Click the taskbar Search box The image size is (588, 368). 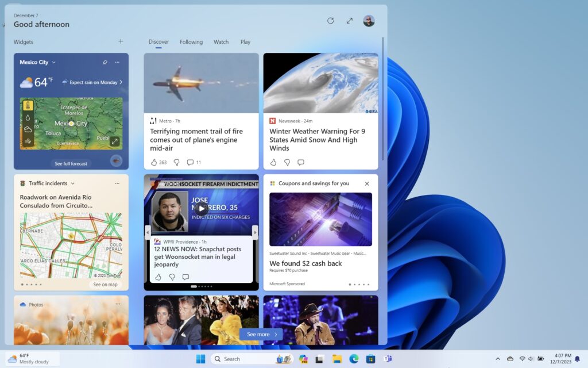(x=252, y=359)
